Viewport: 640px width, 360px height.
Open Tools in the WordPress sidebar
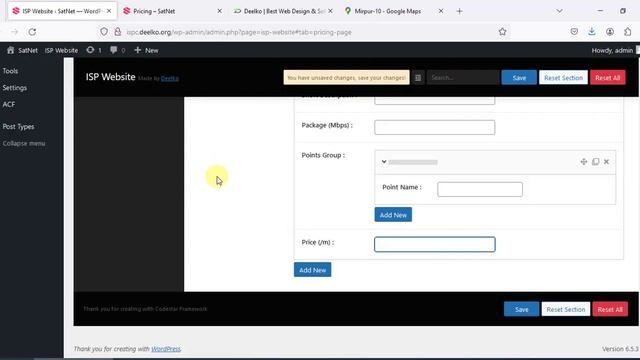click(10, 71)
